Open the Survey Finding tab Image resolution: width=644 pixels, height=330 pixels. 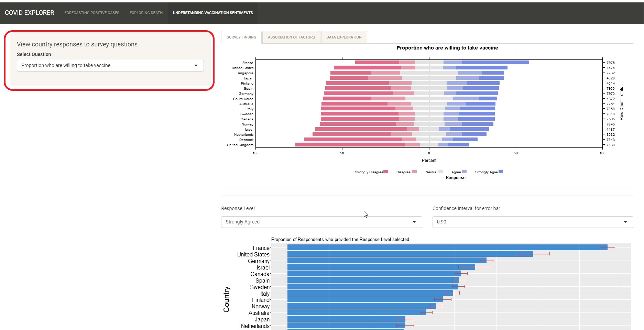pyautogui.click(x=241, y=37)
